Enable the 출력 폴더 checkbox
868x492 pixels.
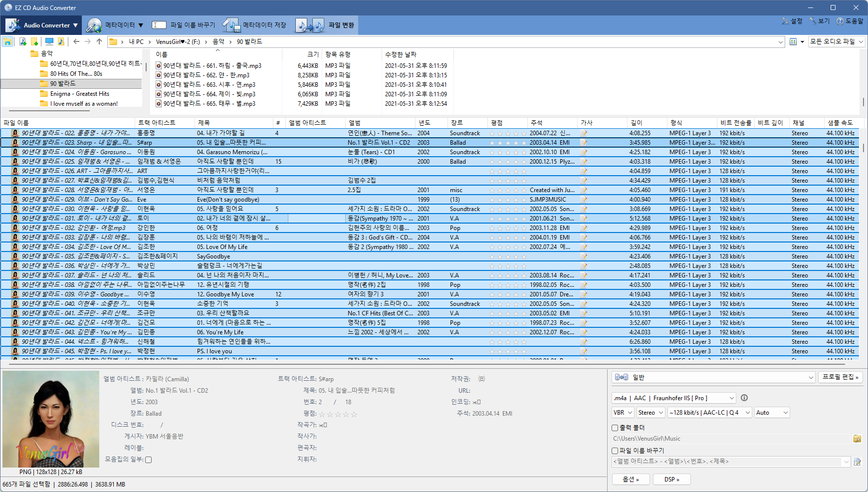click(x=615, y=428)
